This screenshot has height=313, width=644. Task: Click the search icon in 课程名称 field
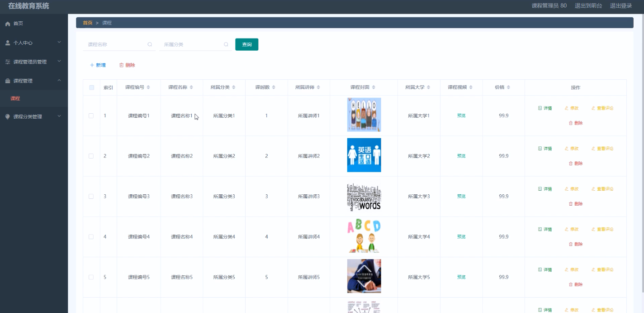pos(150,44)
